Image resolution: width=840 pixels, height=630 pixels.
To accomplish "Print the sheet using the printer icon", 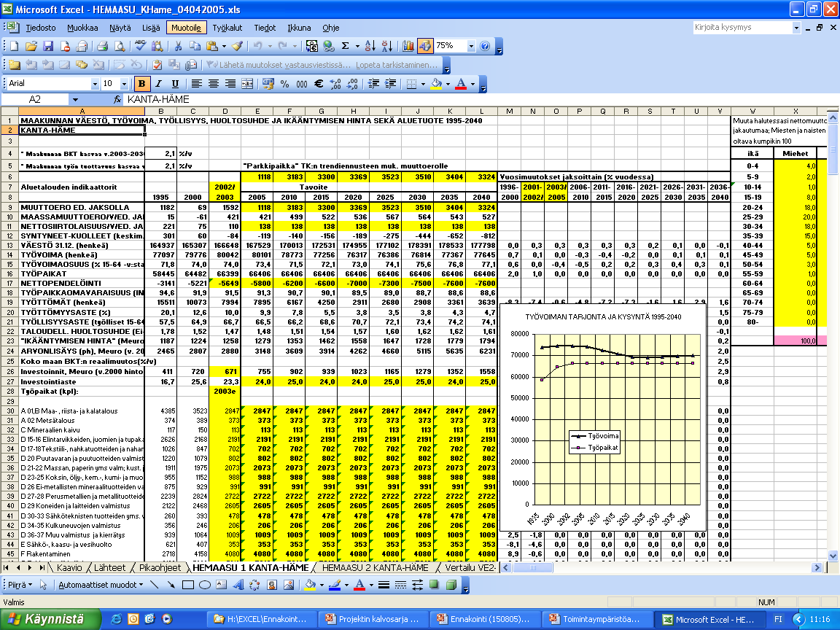I will click(x=102, y=47).
